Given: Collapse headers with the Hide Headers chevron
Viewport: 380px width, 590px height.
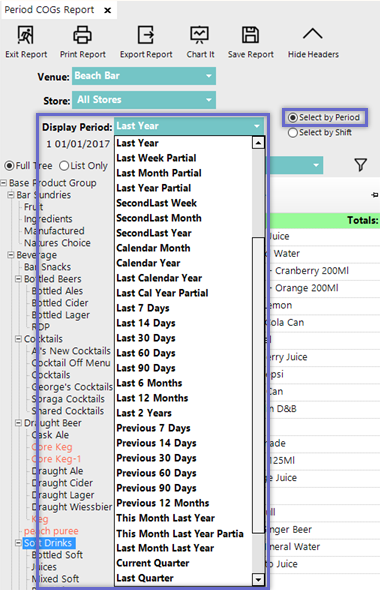Looking at the screenshot, I should pos(313,34).
